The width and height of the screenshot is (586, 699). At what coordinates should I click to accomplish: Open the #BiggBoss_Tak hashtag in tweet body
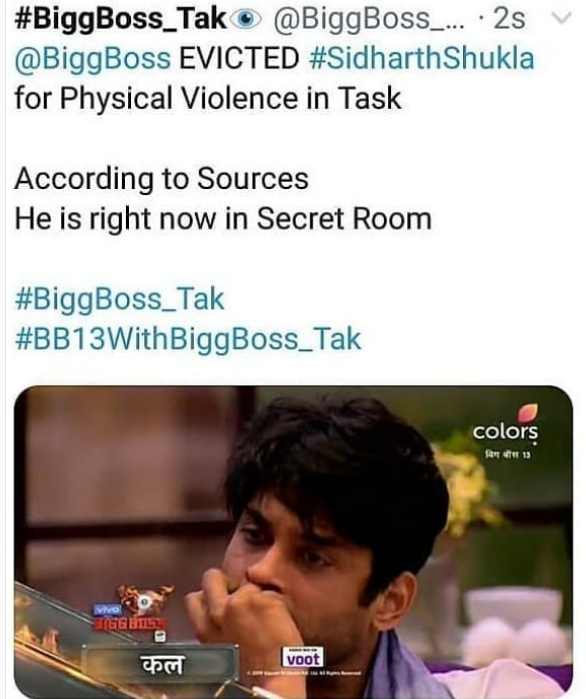click(119, 299)
